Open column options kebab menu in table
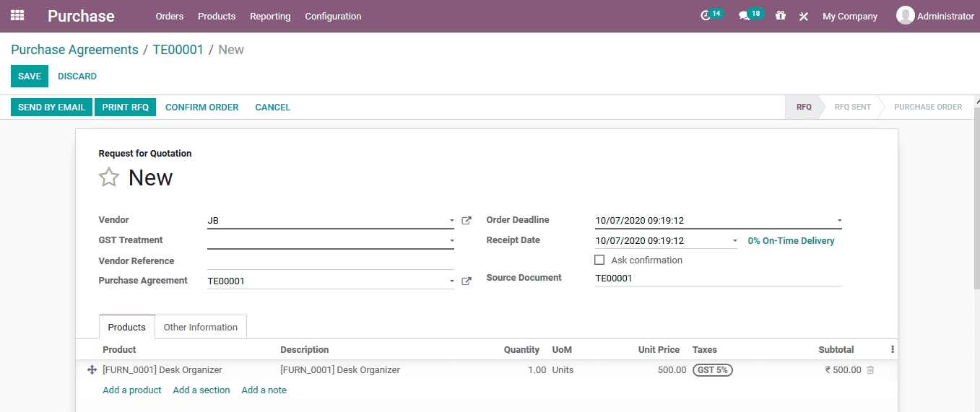980x412 pixels. coord(893,350)
